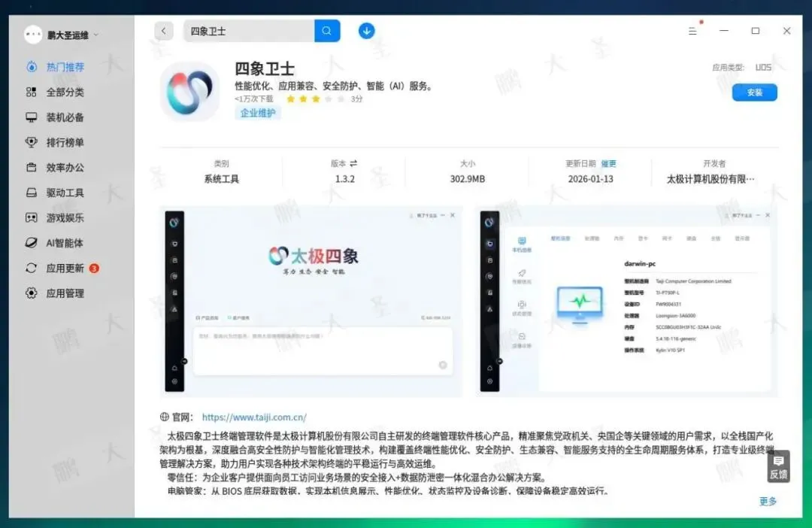Click the 全部分类 grid icon
Viewport: 812px width, 528px height.
(32, 93)
